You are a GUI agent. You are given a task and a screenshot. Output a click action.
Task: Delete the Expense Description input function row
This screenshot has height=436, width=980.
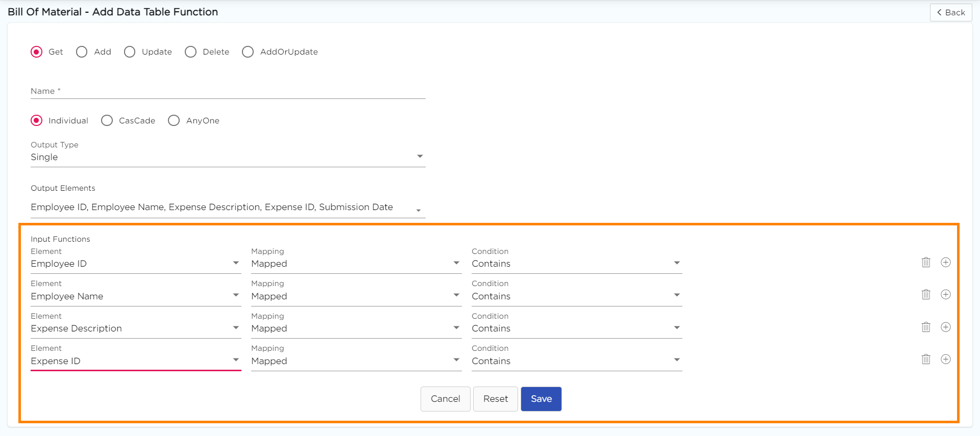926,327
